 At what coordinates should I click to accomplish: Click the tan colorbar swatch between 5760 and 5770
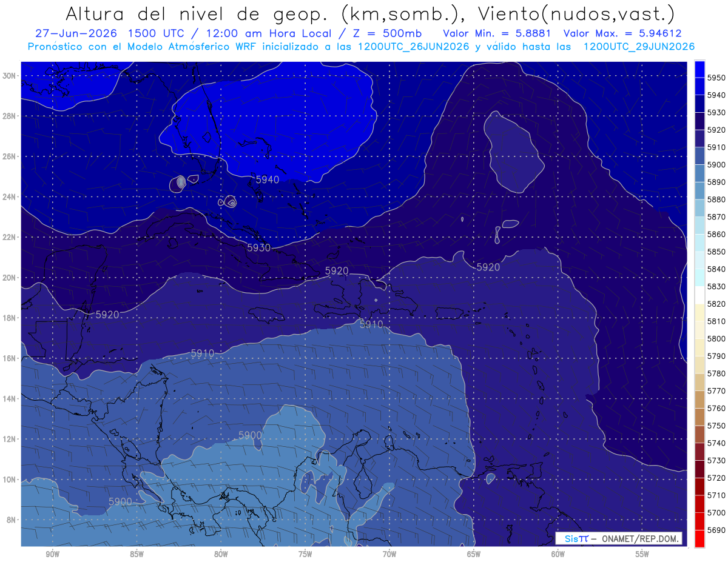pyautogui.click(x=699, y=399)
